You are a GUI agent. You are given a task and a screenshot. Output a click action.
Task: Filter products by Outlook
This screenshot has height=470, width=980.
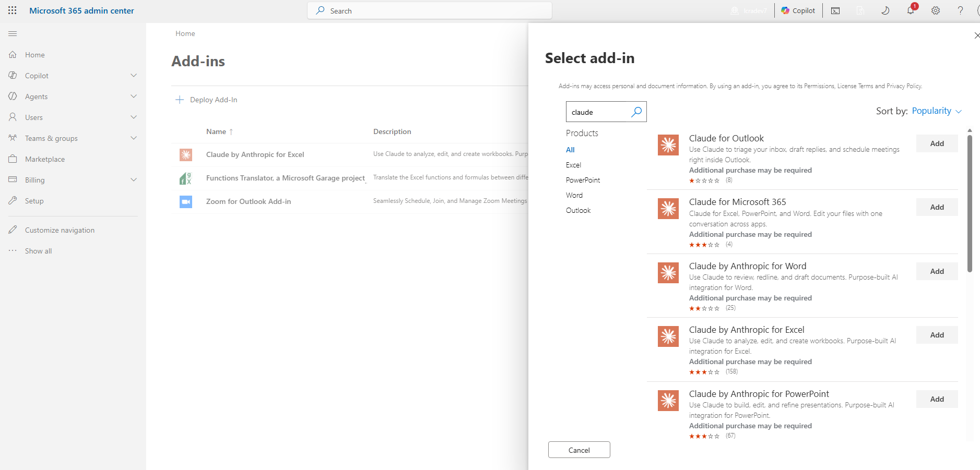tap(578, 210)
